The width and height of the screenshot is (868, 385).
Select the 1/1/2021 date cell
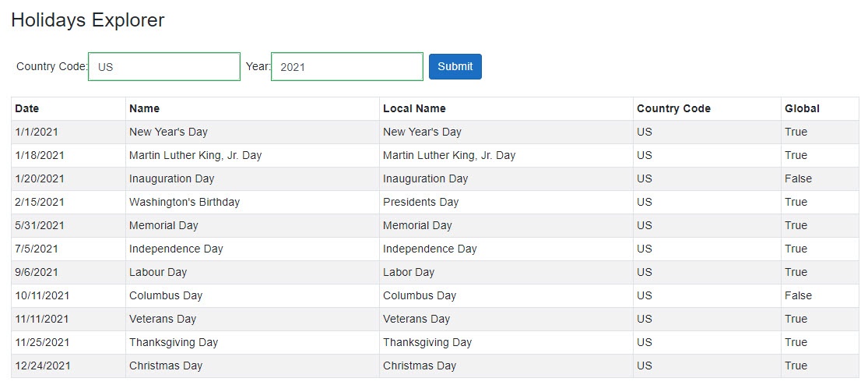(x=36, y=132)
